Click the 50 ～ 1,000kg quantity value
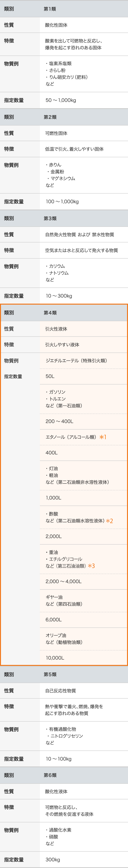The height and width of the screenshot is (868, 128). (x=61, y=100)
